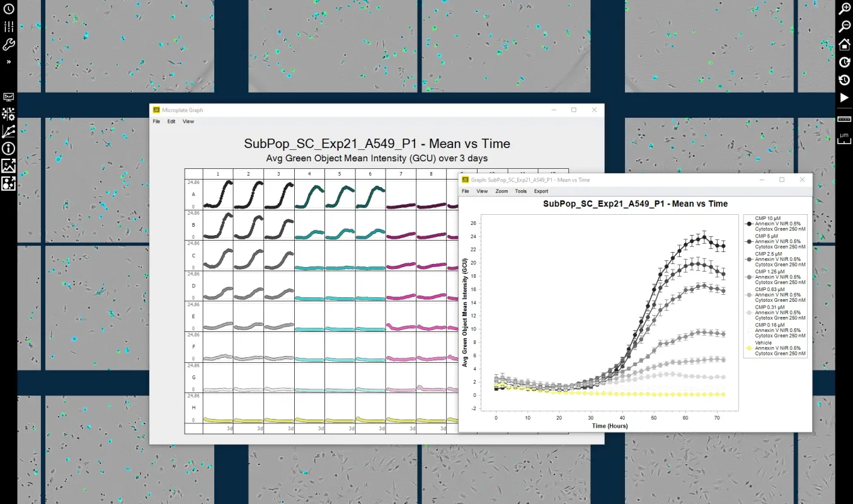Screen dimensions: 853x504
Task: Click column header 7 in microplate grid
Action: tap(401, 174)
